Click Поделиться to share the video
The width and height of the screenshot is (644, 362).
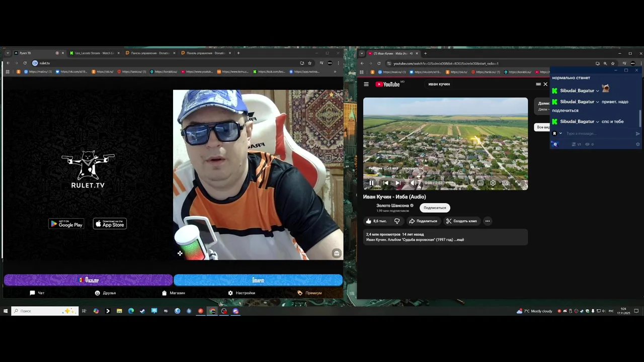(x=423, y=221)
